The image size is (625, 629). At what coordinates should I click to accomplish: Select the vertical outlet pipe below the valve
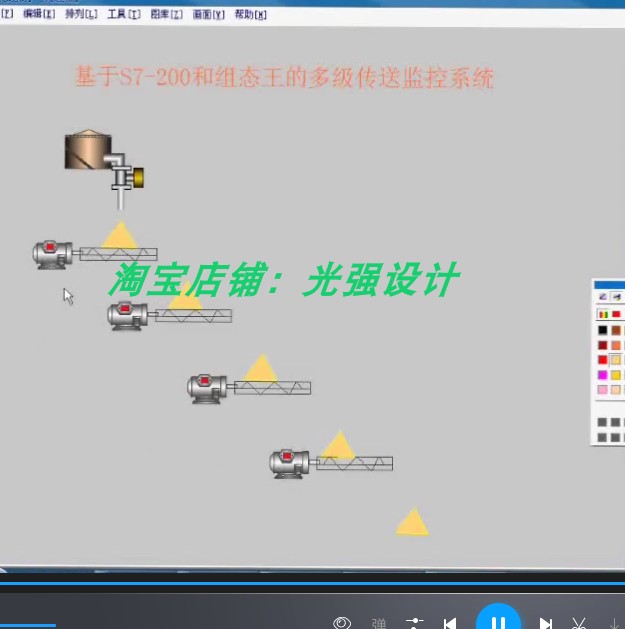[120, 199]
